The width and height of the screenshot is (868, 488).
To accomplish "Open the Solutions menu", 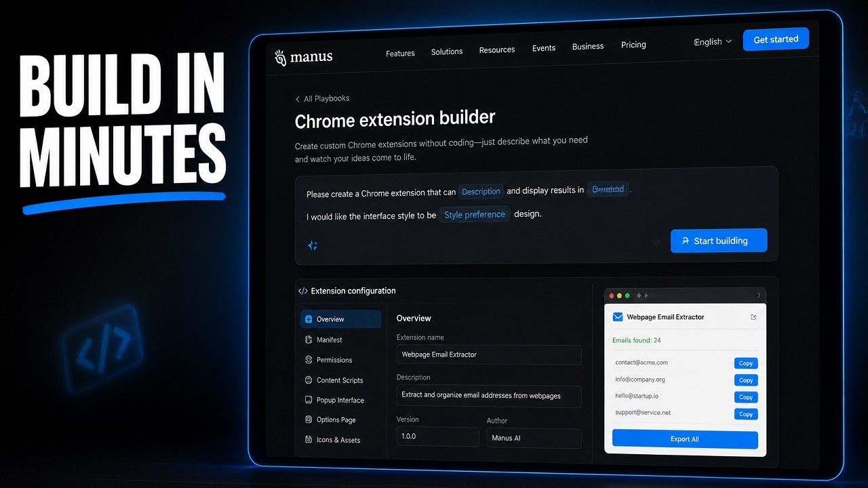I will pos(447,52).
